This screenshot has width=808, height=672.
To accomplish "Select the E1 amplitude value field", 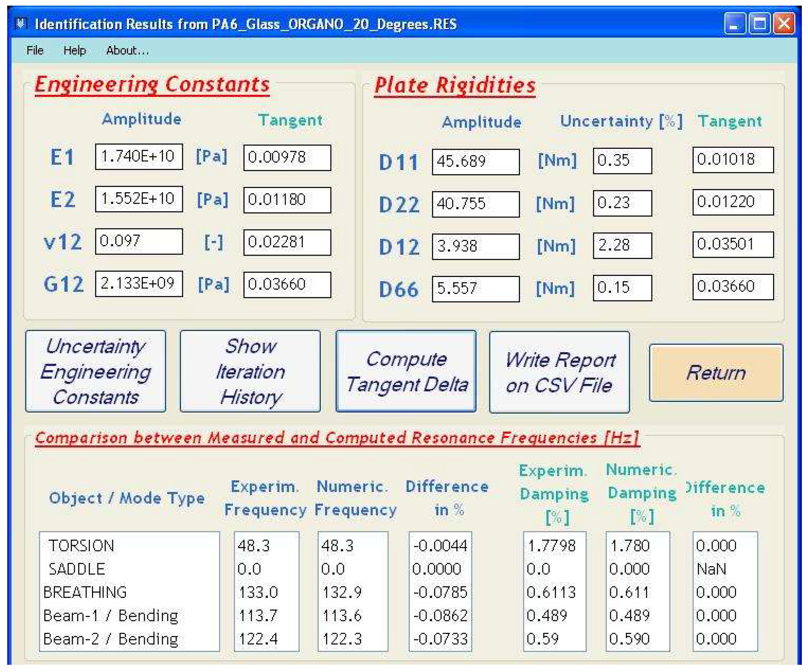I will click(139, 157).
